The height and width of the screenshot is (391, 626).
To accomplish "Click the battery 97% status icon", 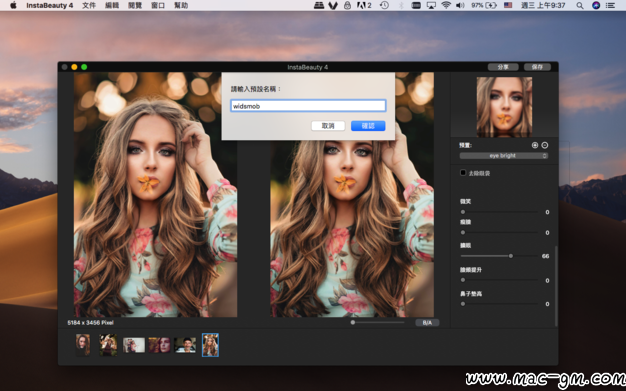I will (484, 5).
